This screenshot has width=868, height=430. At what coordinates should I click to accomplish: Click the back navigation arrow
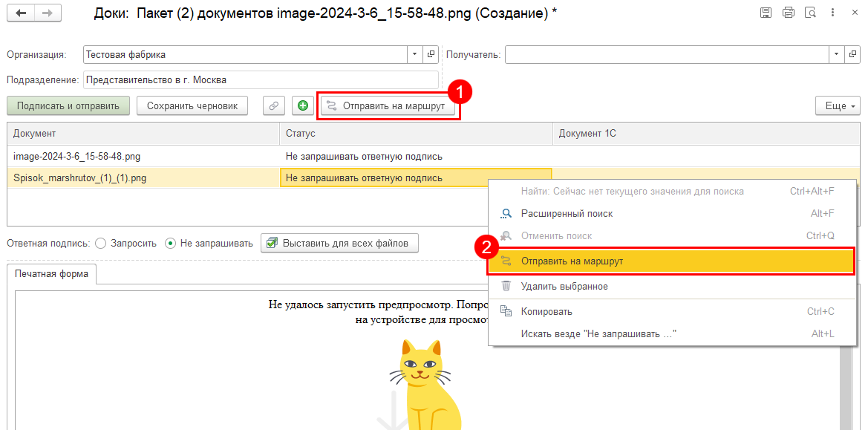(x=21, y=13)
